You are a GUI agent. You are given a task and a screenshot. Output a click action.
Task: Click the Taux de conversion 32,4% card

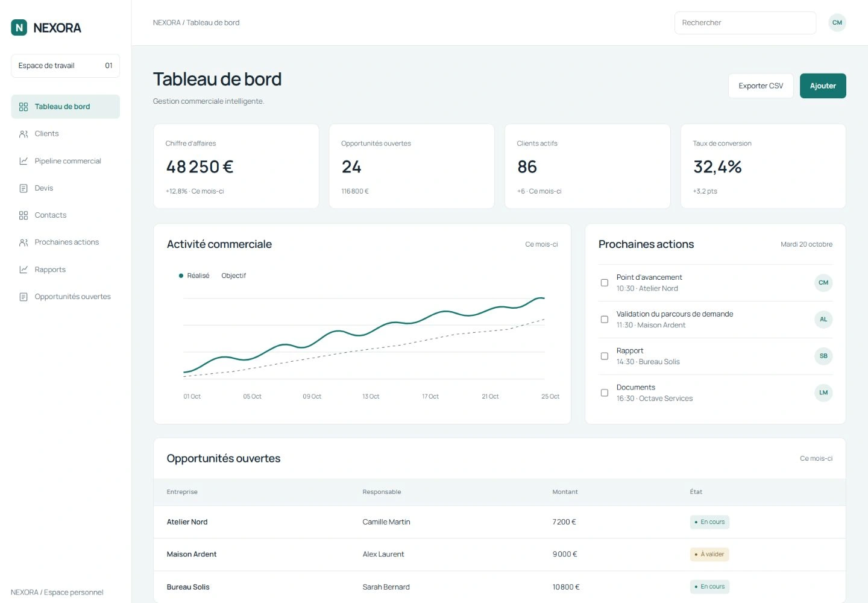(x=763, y=166)
